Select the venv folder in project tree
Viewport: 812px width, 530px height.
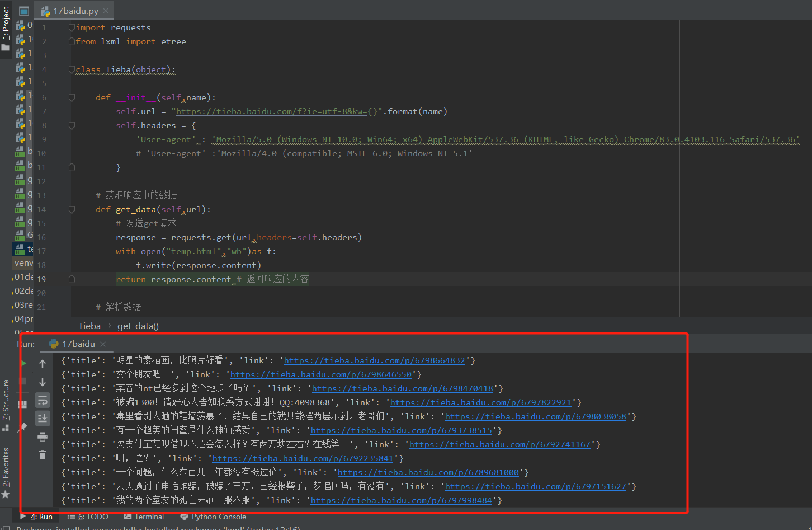click(x=23, y=263)
